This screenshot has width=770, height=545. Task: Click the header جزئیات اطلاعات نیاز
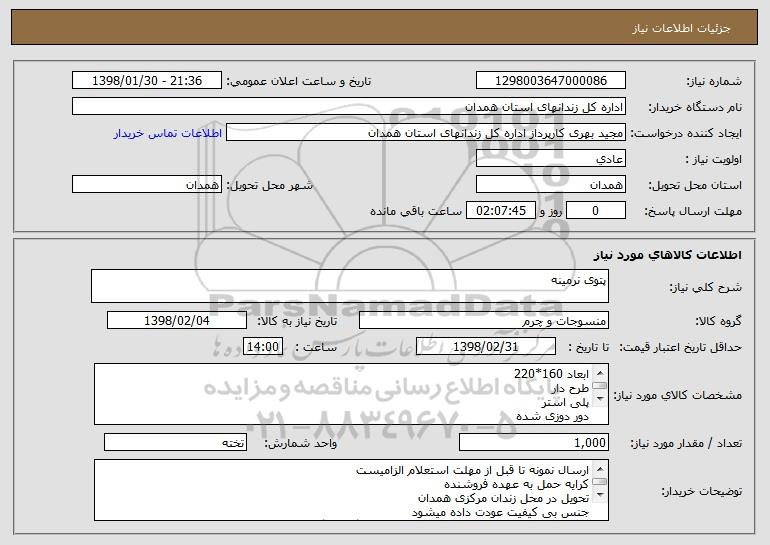tap(681, 28)
